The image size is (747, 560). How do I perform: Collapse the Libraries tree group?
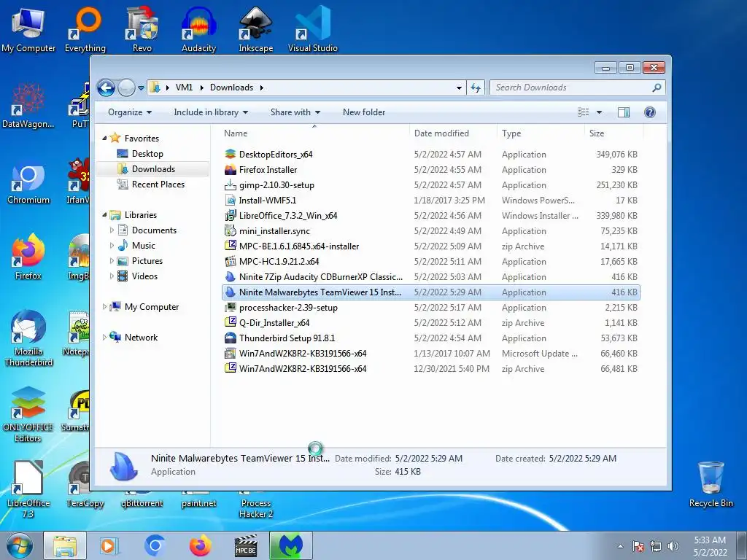coord(104,215)
